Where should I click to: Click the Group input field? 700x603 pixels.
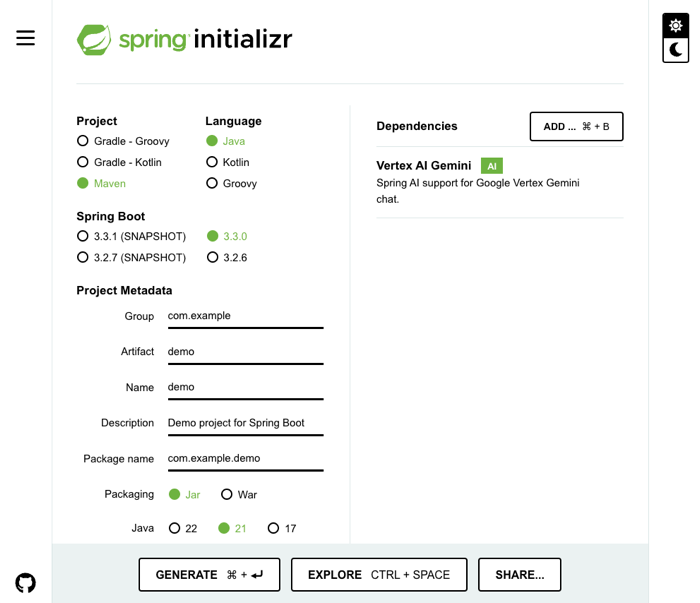click(245, 316)
